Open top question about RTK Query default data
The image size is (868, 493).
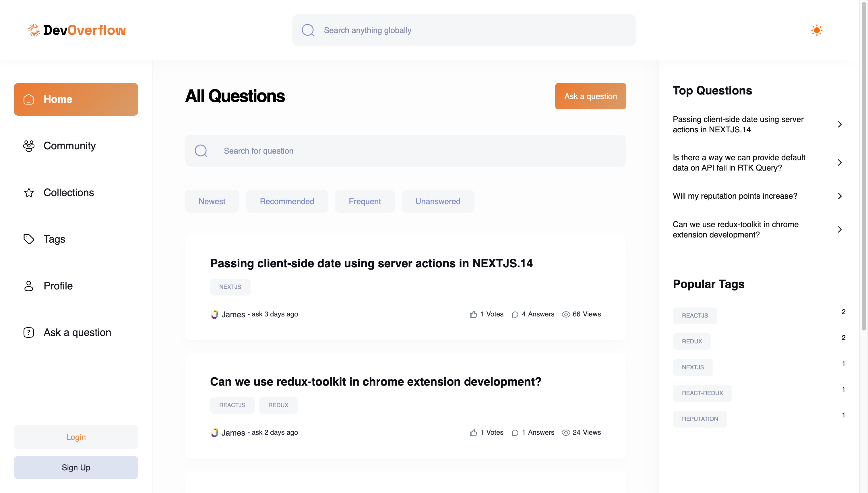point(739,163)
